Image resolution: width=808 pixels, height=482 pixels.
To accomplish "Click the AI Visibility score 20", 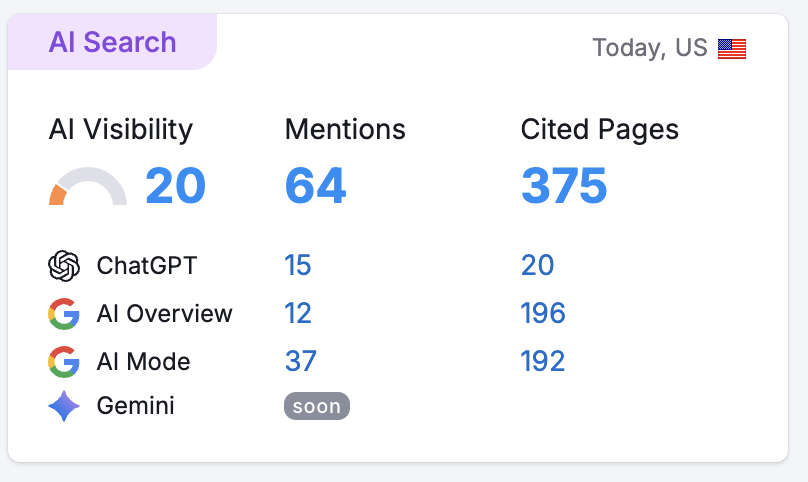I will (175, 186).
